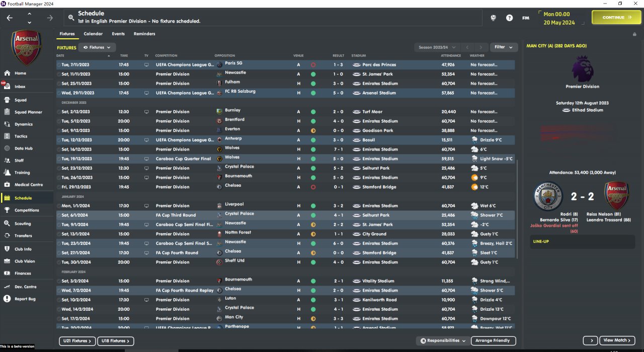This screenshot has width=644, height=352.
Task: Open the Filter dropdown
Action: pyautogui.click(x=504, y=47)
